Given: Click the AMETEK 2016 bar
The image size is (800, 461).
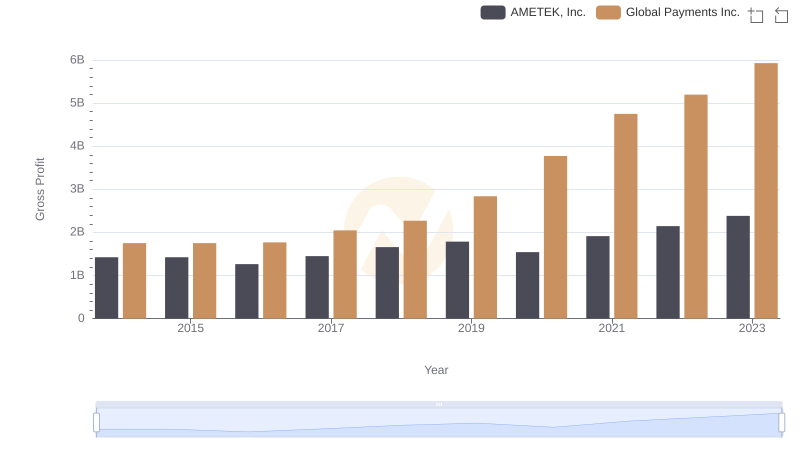Looking at the screenshot, I should point(247,291).
